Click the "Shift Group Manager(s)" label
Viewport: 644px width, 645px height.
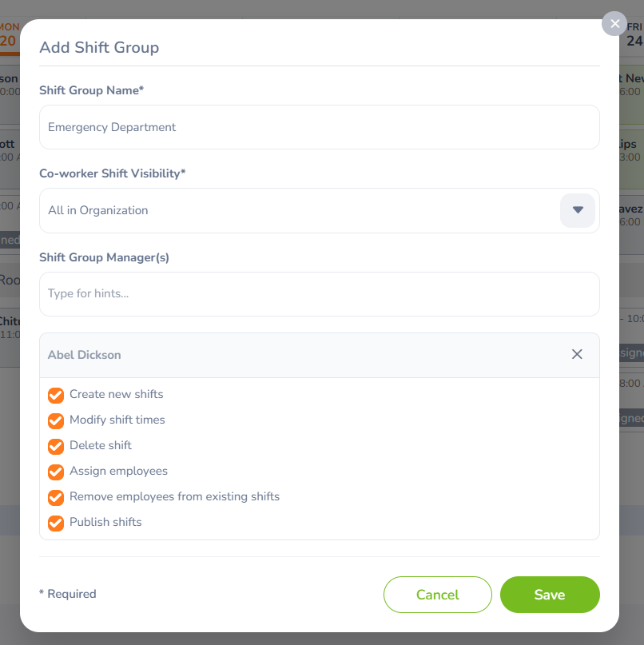(x=104, y=257)
